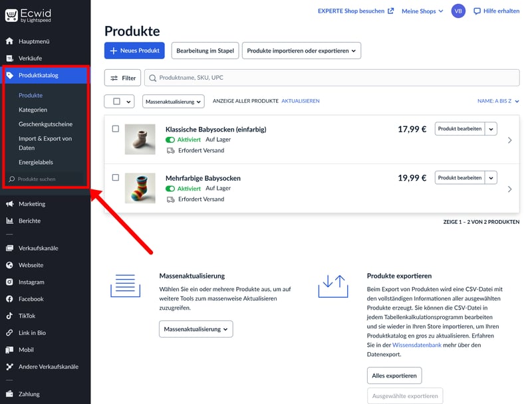
Task: Click the Andere Verkaufskanäle icon
Action: pyautogui.click(x=9, y=367)
